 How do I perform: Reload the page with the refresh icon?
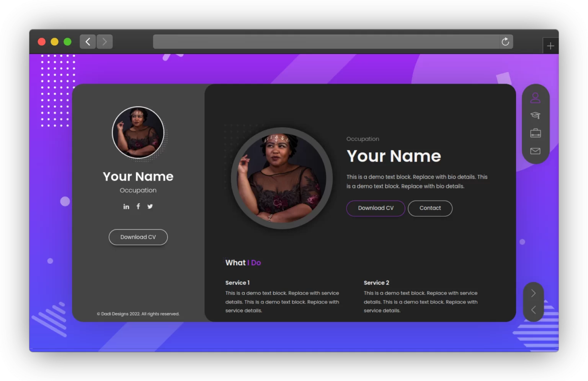pos(505,41)
